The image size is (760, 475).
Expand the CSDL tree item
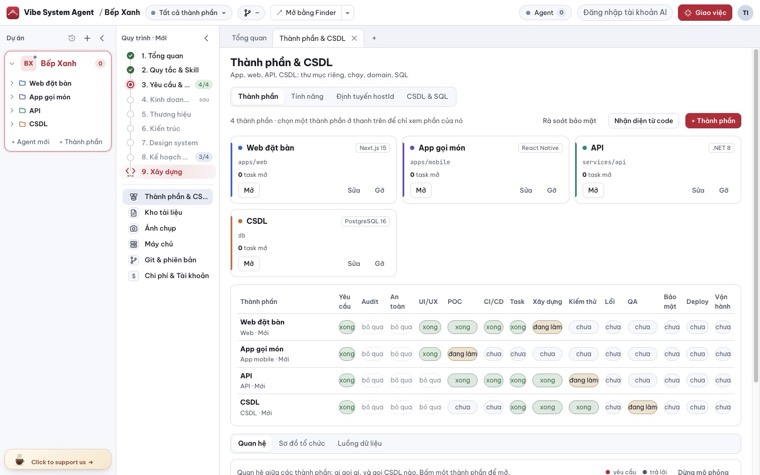[x=12, y=124]
